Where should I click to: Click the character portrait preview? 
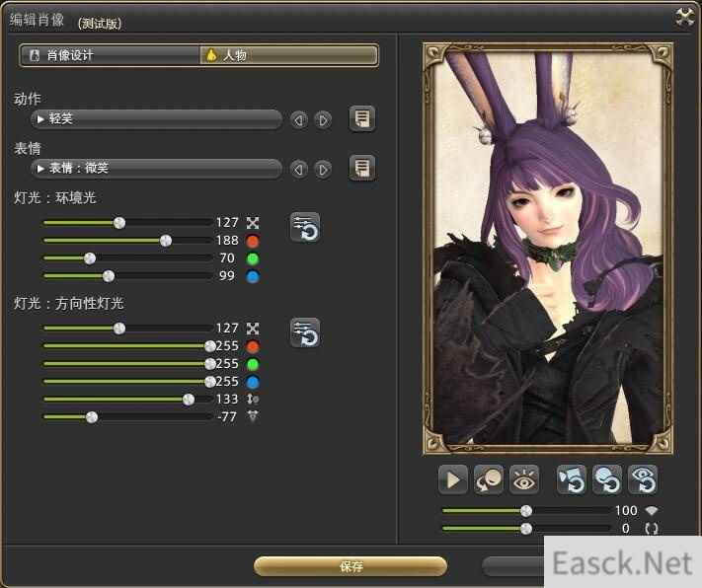[548, 249]
